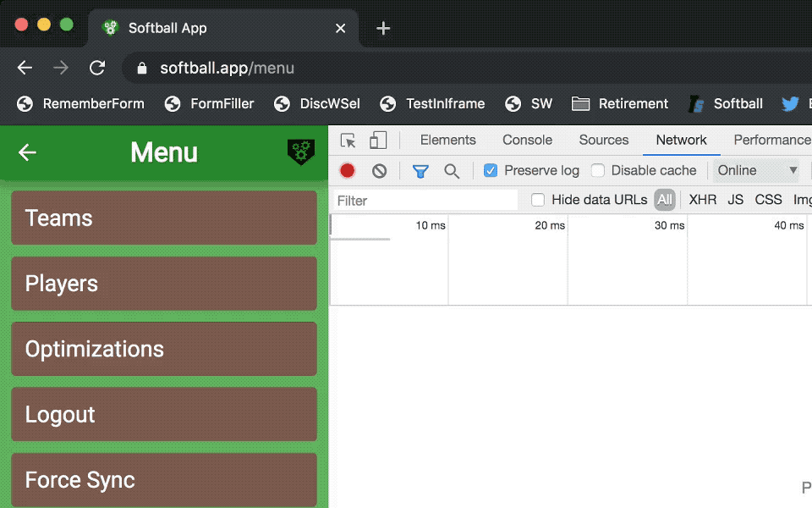Open a new browser tab

tap(382, 28)
